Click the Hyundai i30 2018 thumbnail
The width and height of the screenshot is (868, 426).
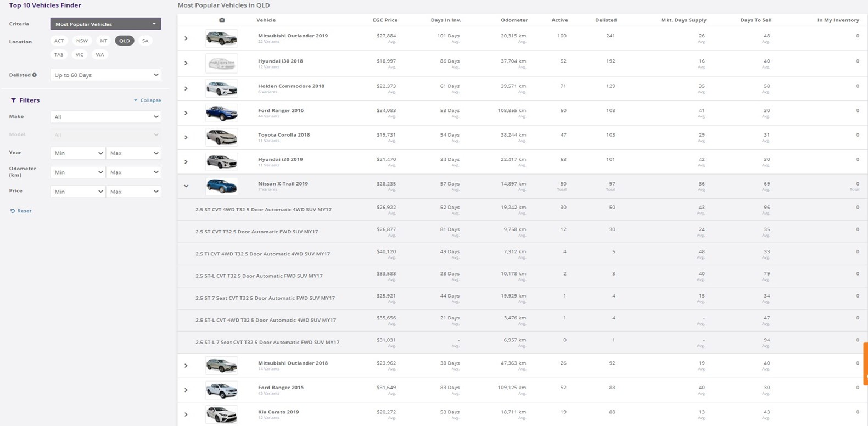[x=222, y=64]
